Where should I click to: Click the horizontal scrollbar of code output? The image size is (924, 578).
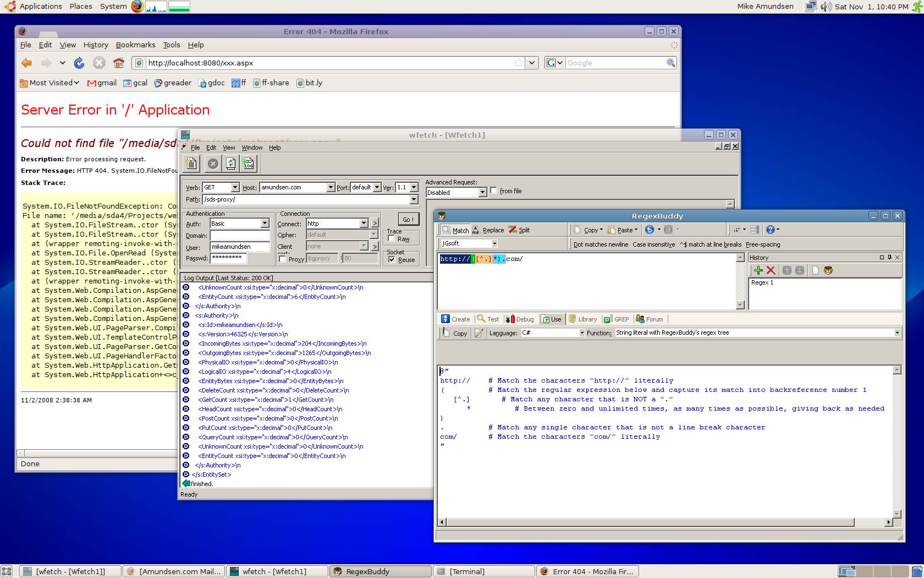[x=665, y=522]
